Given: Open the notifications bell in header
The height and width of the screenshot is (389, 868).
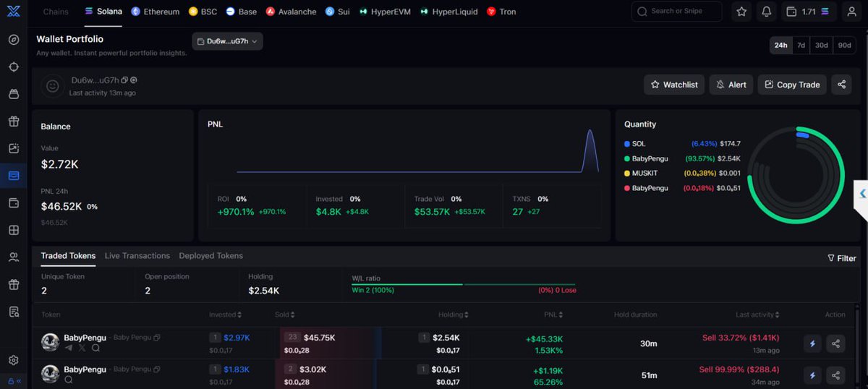Looking at the screenshot, I should tap(766, 12).
